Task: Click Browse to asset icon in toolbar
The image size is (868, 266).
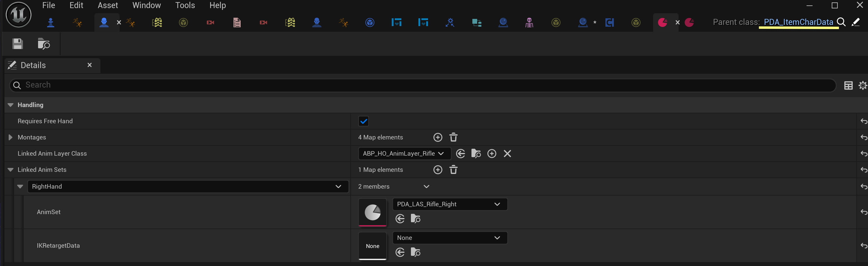Action: [43, 44]
